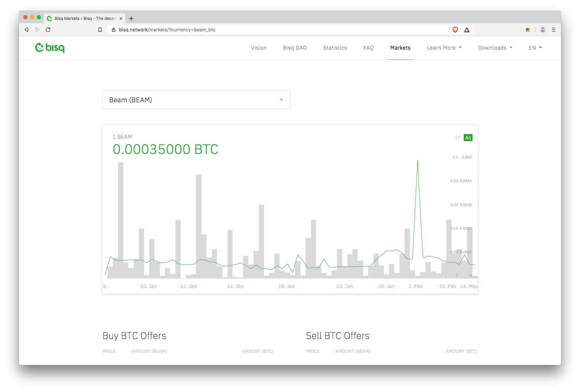Expand the Downloads dropdown
The height and width of the screenshot is (392, 580).
coord(495,48)
